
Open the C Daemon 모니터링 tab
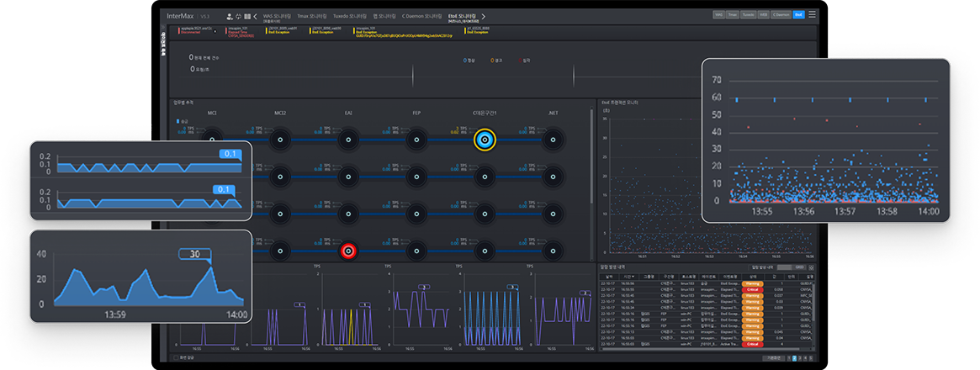point(421,15)
